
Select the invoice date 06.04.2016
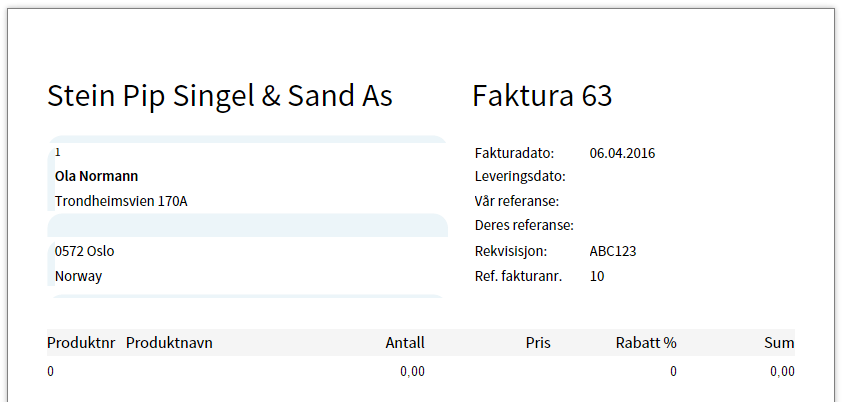[x=622, y=153]
